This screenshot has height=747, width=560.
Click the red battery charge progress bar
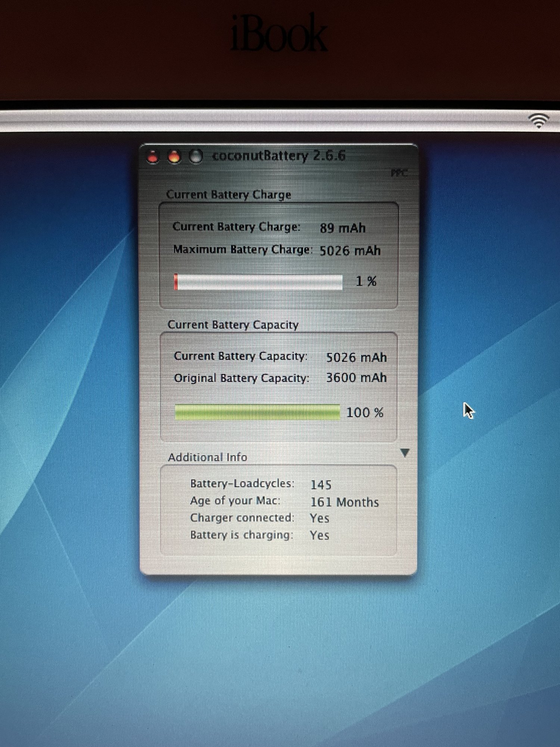coord(258,282)
